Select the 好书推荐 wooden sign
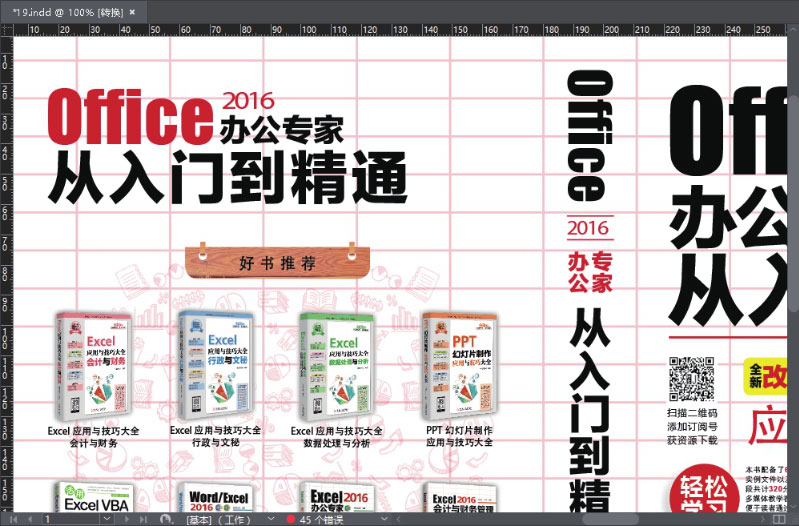The height and width of the screenshot is (526, 799). click(x=277, y=262)
